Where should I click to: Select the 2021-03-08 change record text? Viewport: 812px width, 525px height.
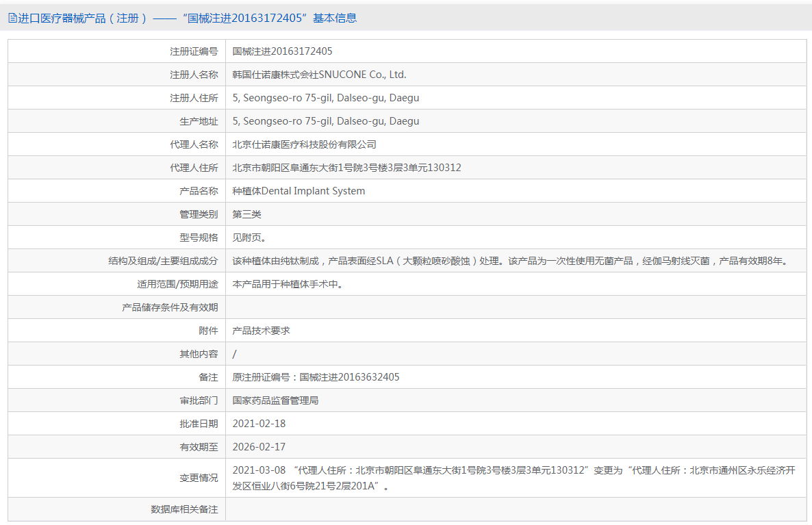pos(513,478)
